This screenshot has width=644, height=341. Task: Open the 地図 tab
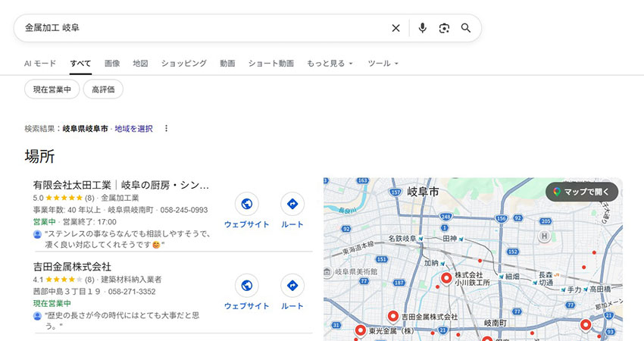point(140,63)
